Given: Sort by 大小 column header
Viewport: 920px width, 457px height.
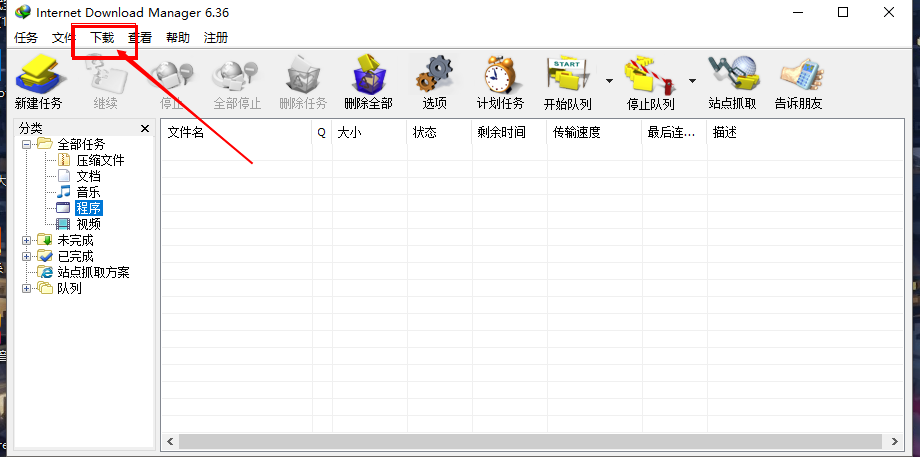Looking at the screenshot, I should (369, 133).
